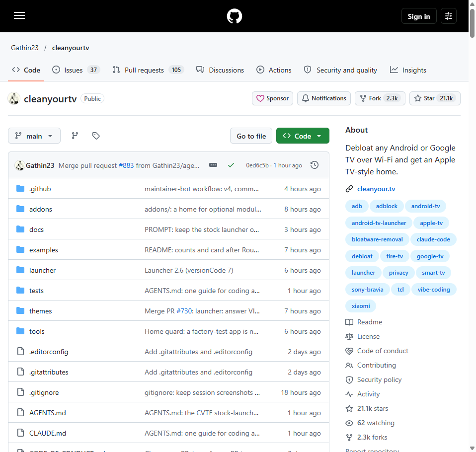
Task: Expand commit message ellipsis button
Action: coord(213,165)
